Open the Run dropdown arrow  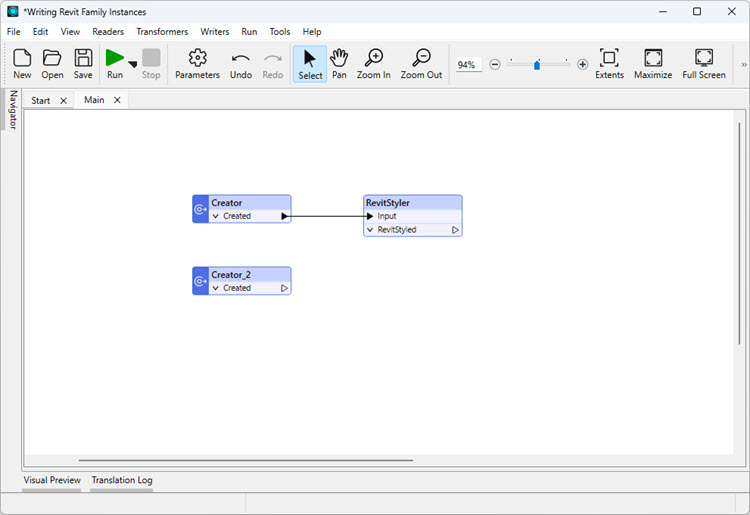[x=132, y=64]
